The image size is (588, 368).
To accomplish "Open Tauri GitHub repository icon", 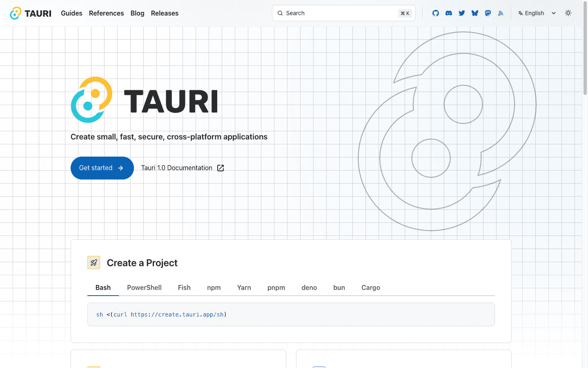I will pos(436,13).
